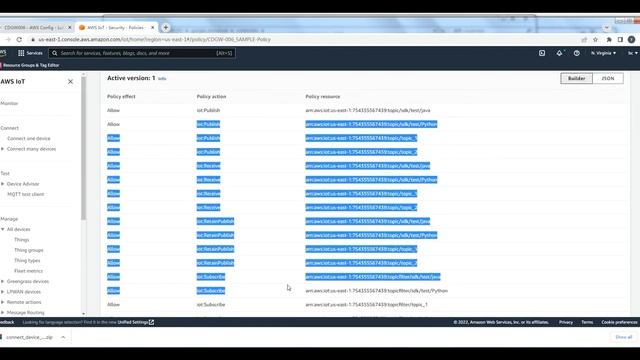
Task: Open Unified Settings link in footer
Action: [136, 322]
